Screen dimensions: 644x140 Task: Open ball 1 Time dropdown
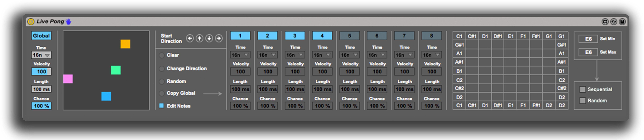tap(240, 55)
